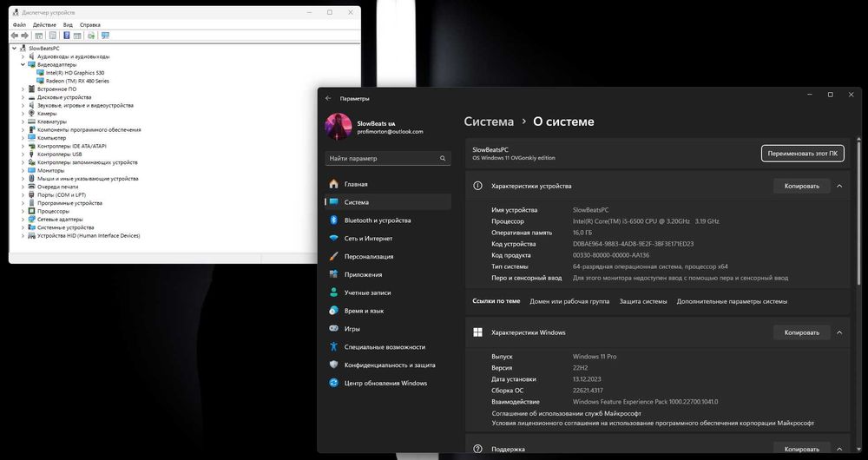Click the user avatar picture in Settings
The width and height of the screenshot is (868, 460).
point(339,127)
